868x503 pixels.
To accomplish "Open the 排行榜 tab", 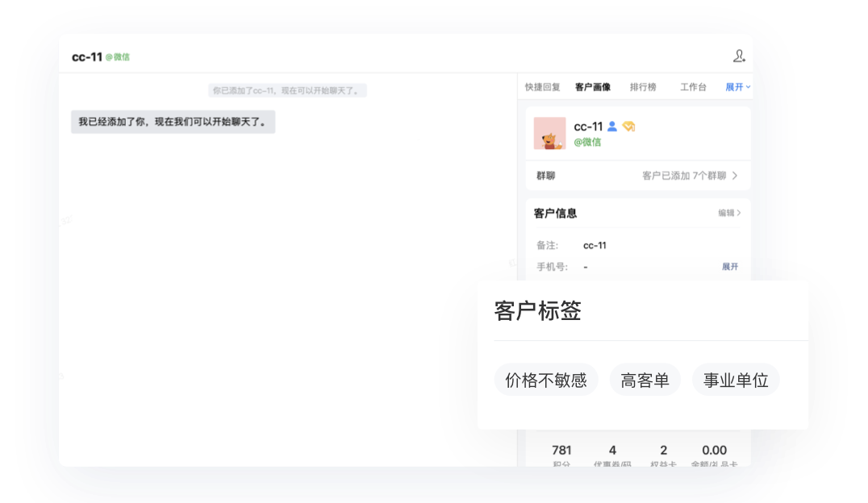I will pos(643,87).
